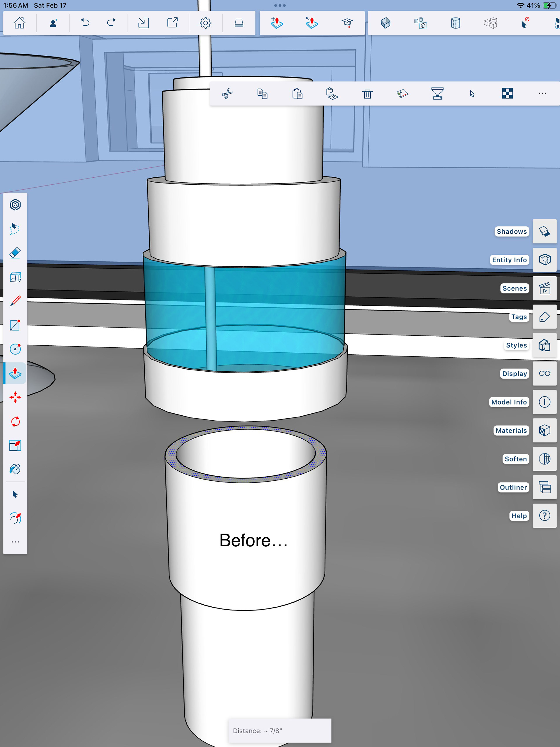This screenshot has height=747, width=560.
Task: Open the instructor graduation cap icon
Action: pyautogui.click(x=347, y=23)
